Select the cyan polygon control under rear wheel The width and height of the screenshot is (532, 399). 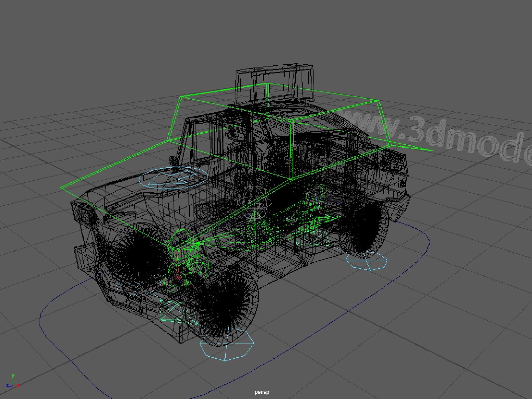pyautogui.click(x=366, y=261)
